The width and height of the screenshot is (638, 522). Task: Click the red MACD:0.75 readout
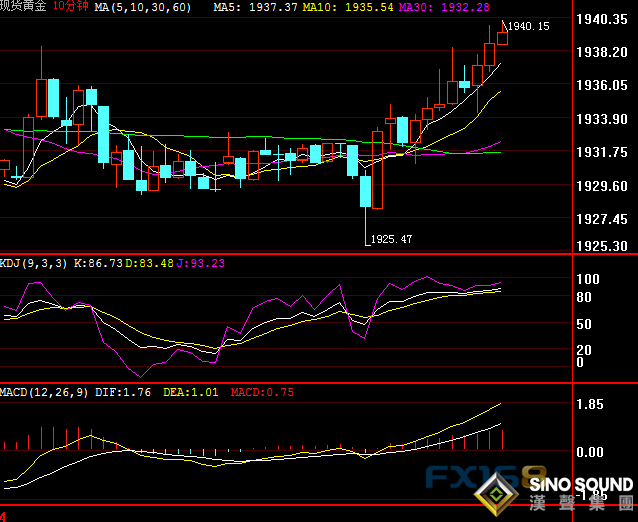[x=262, y=393]
